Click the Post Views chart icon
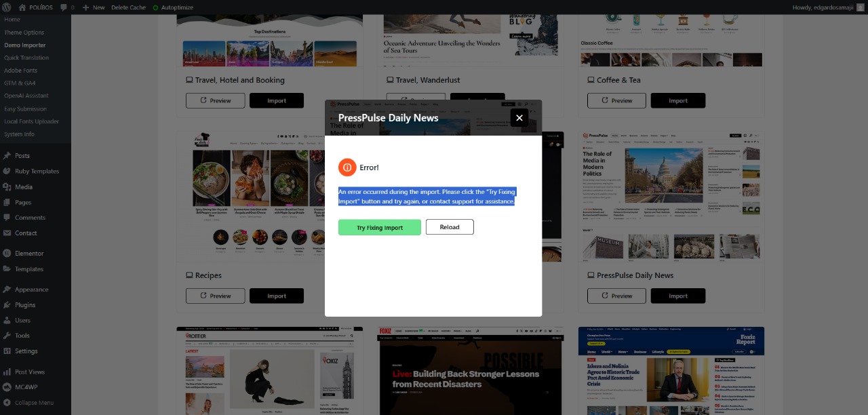 coord(7,372)
